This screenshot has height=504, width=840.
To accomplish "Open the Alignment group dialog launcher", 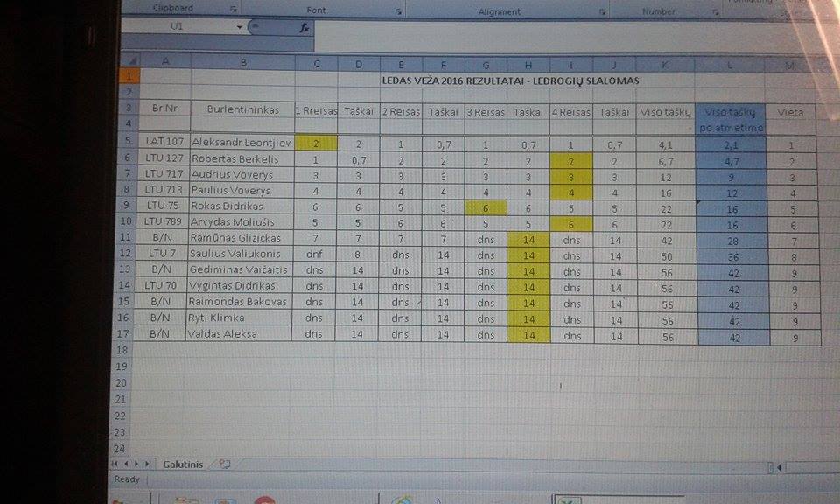I will (603, 12).
